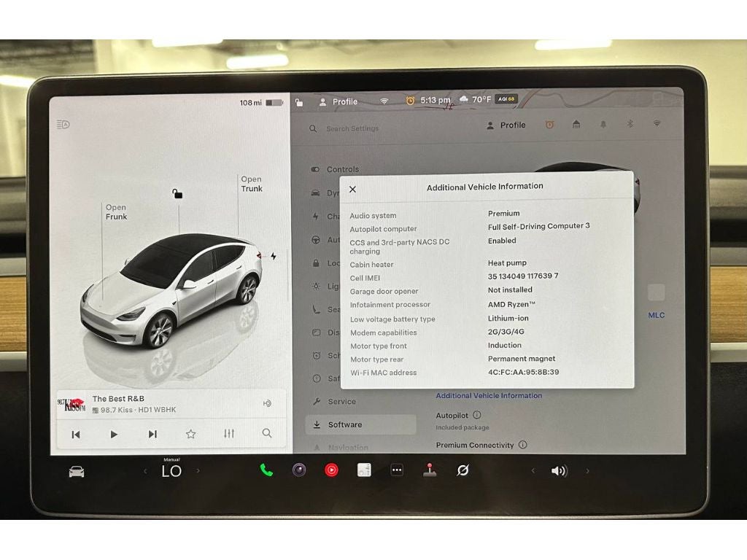Toggle the headlight auto icon
747x560 pixels.
(x=63, y=125)
